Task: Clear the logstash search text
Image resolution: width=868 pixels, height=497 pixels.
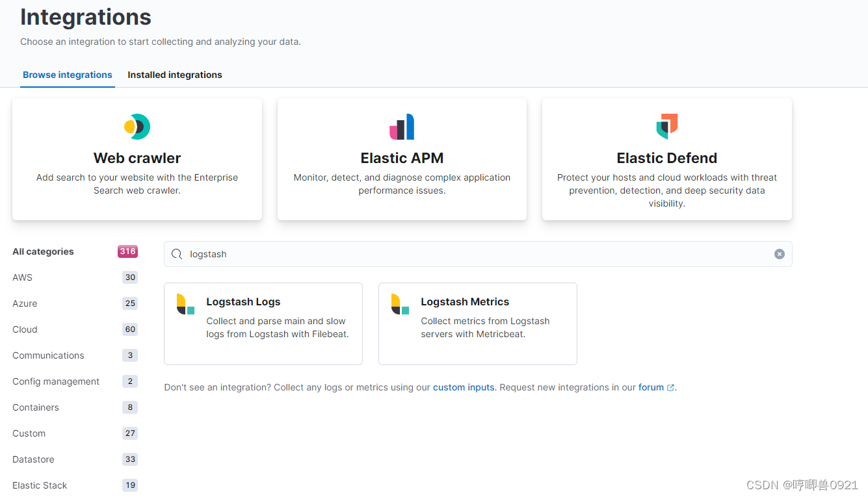Action: click(780, 254)
